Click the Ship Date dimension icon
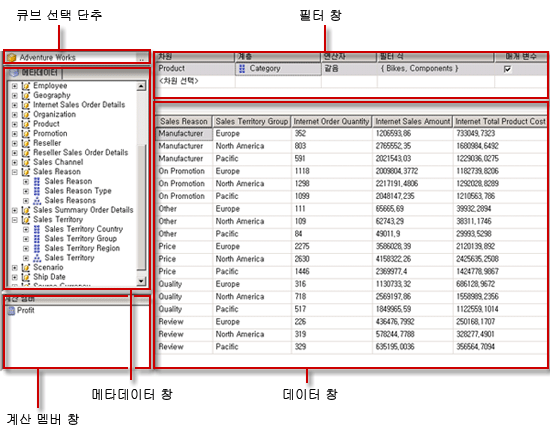Image resolution: width=550 pixels, height=434 pixels. [x=26, y=277]
